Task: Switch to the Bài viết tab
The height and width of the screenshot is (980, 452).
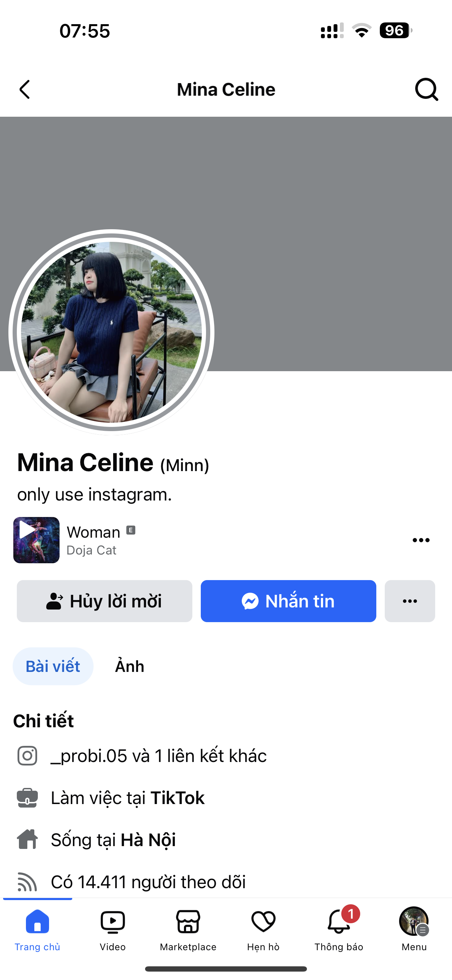Action: coord(53,667)
